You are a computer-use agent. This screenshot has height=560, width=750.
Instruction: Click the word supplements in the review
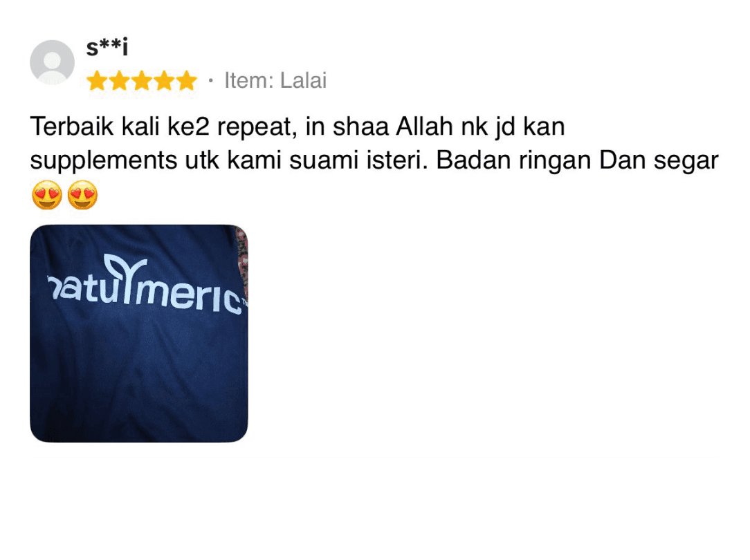(x=104, y=161)
